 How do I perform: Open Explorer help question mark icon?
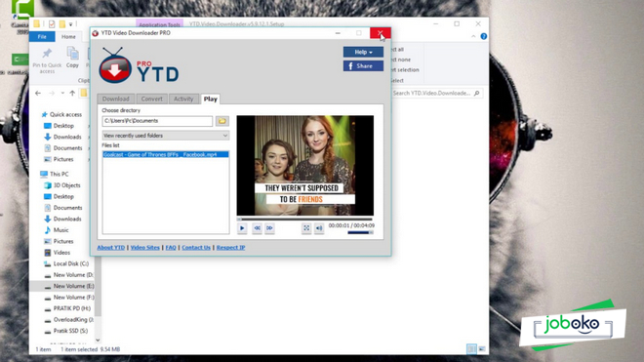point(484,36)
